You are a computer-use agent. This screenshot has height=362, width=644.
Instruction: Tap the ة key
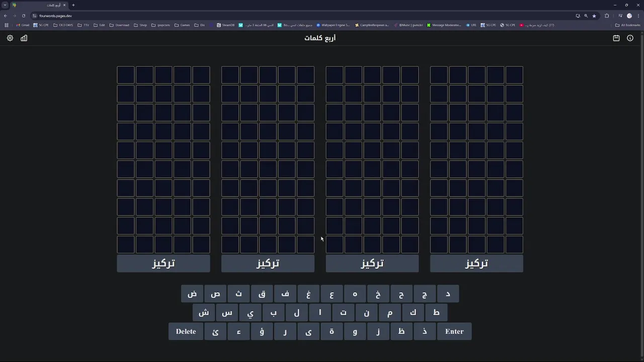(332, 331)
